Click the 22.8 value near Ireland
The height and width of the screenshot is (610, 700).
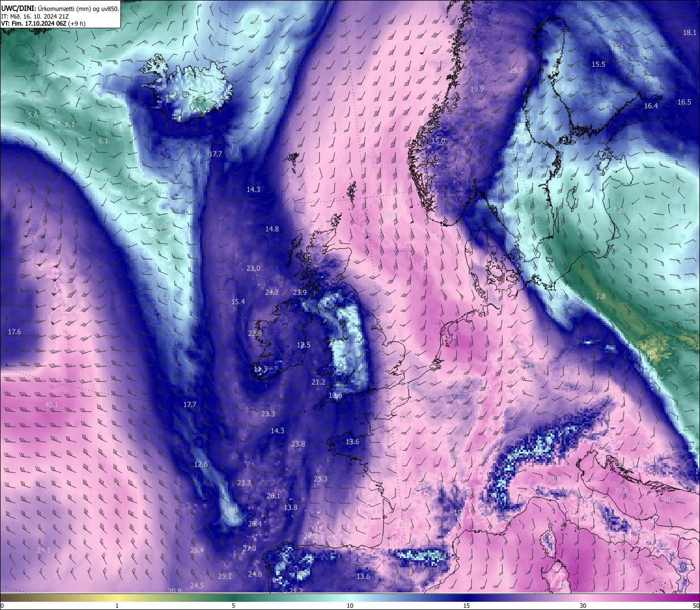click(x=255, y=334)
